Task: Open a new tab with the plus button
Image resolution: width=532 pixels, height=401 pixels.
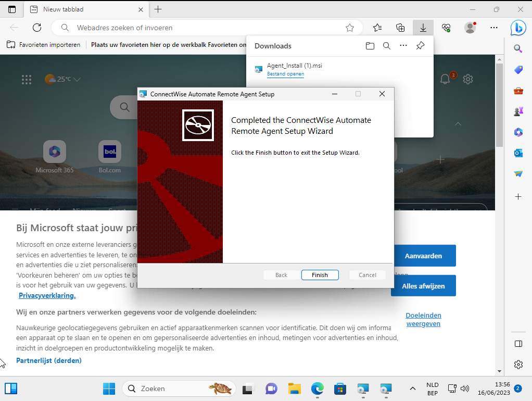Action: coord(158,9)
